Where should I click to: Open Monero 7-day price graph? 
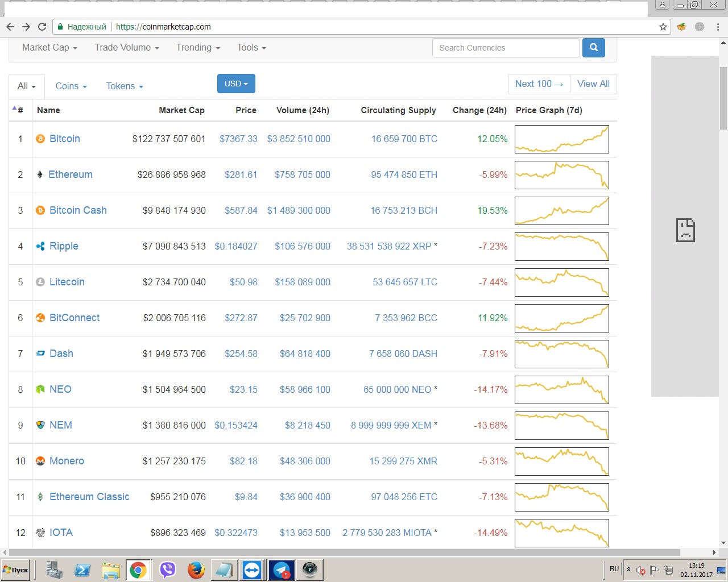tap(562, 462)
